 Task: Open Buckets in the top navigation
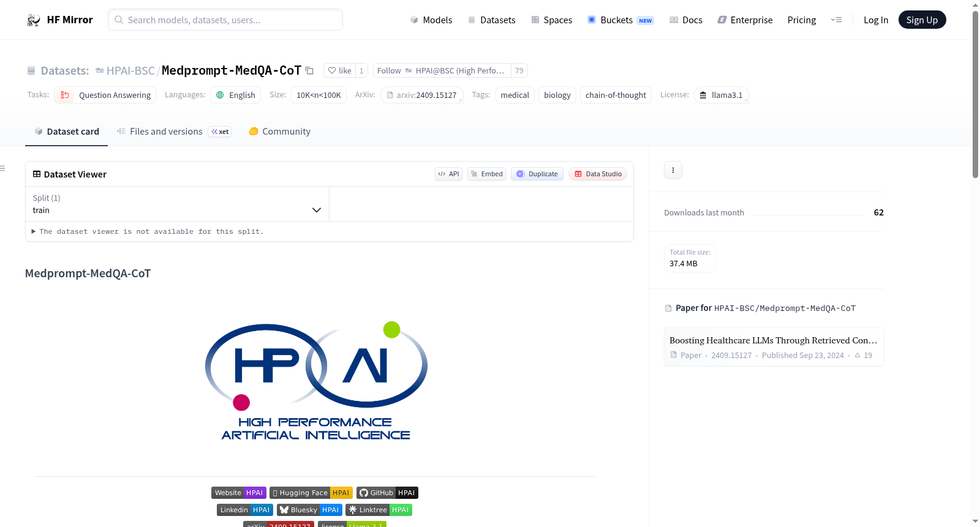click(620, 20)
